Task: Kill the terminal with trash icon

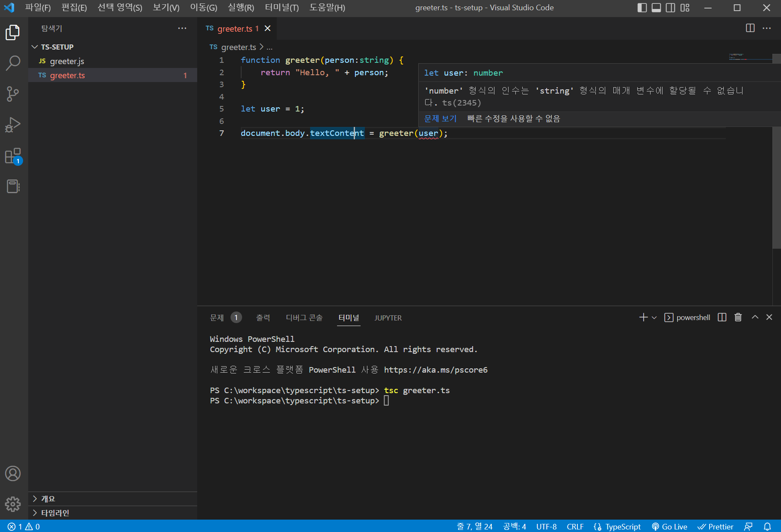Action: coord(738,317)
